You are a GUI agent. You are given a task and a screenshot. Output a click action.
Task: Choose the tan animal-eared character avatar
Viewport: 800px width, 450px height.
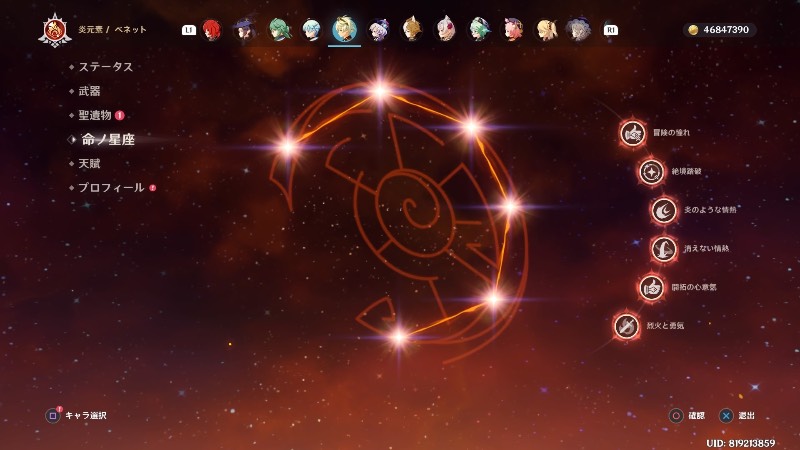[411, 30]
